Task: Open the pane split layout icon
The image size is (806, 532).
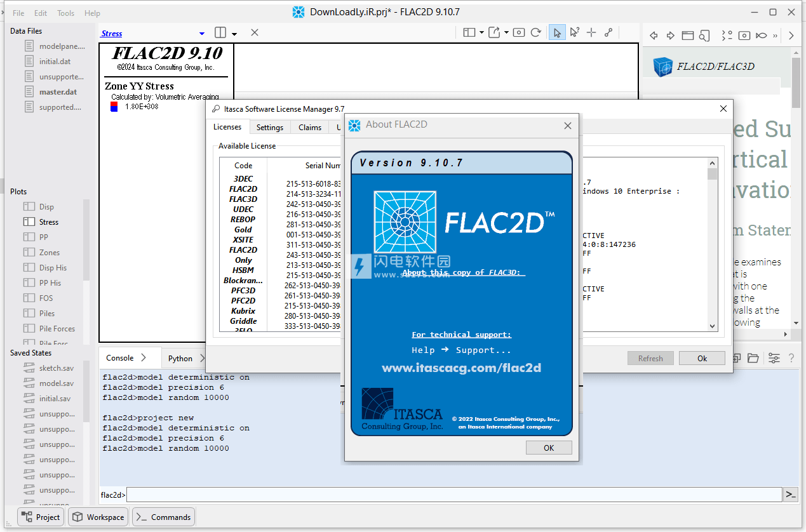Action: (220, 32)
